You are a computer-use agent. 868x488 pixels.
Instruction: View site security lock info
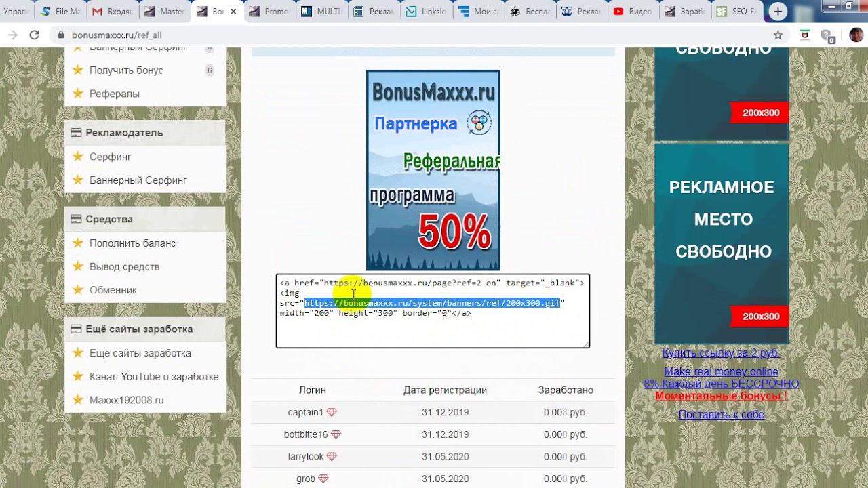click(61, 35)
